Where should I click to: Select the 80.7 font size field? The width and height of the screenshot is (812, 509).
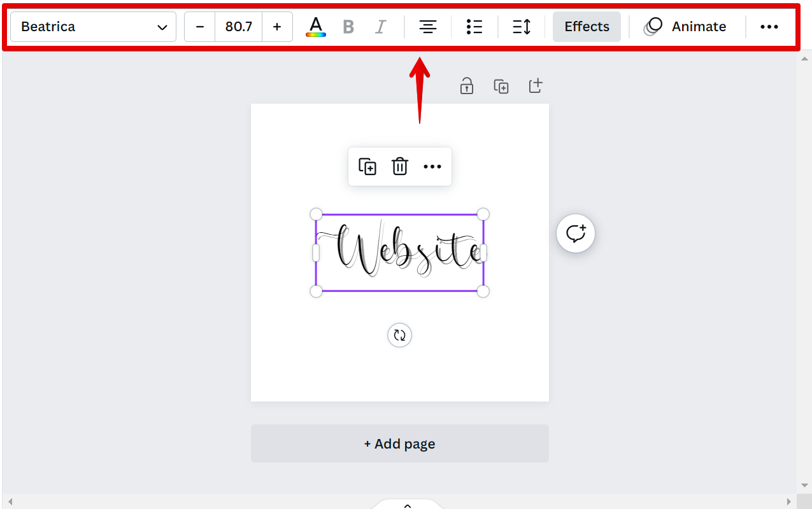(239, 27)
